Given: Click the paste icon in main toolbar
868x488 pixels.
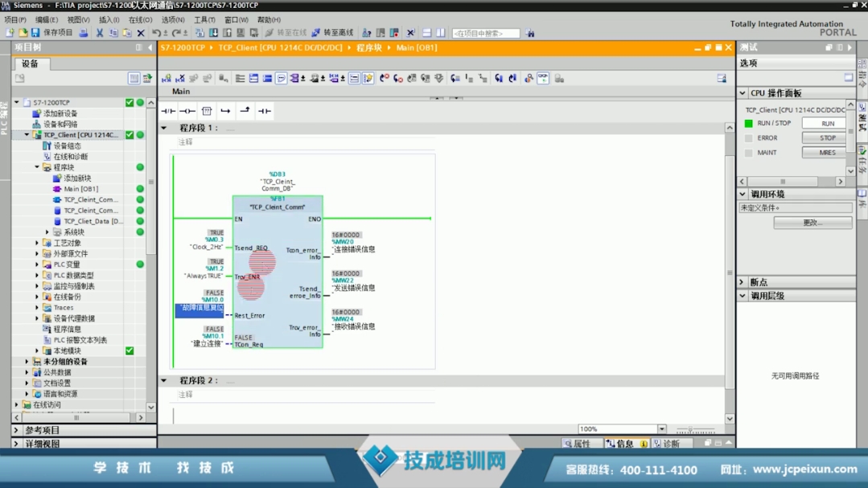Looking at the screenshot, I should [127, 33].
